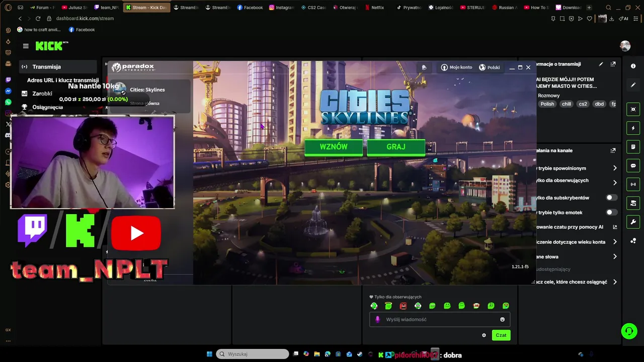This screenshot has width=644, height=362.
Task: Open the Windows Start menu
Action: click(209, 354)
